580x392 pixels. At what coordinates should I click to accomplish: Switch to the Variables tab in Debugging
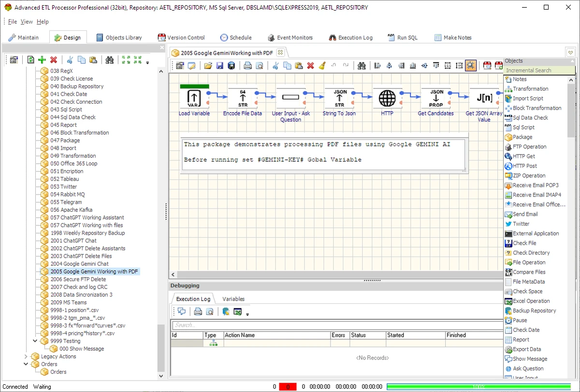[233, 299]
